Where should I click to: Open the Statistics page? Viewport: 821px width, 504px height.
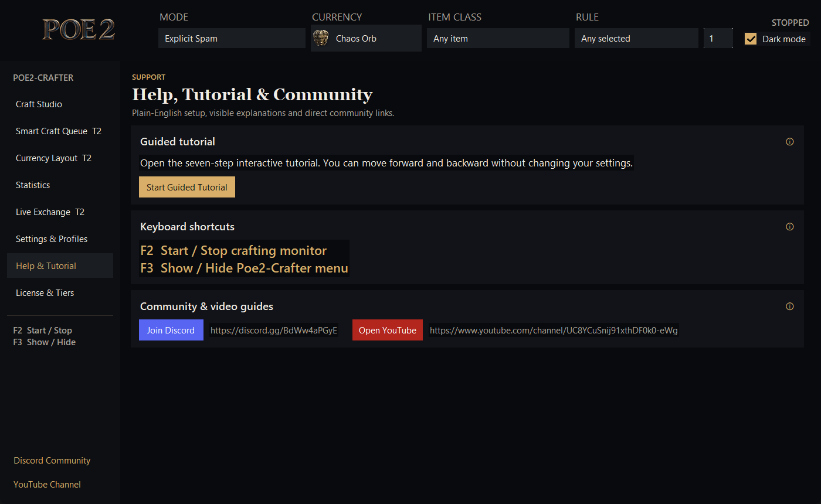tap(60, 185)
